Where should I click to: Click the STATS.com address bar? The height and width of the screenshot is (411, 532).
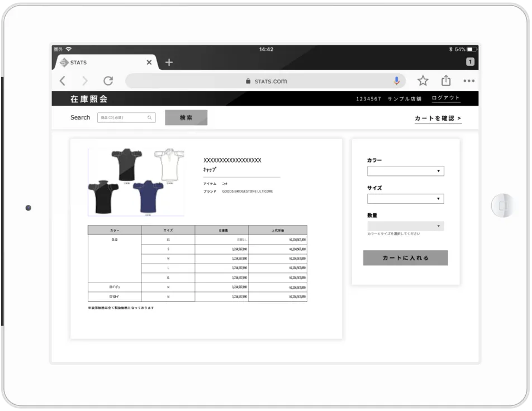pyautogui.click(x=265, y=81)
